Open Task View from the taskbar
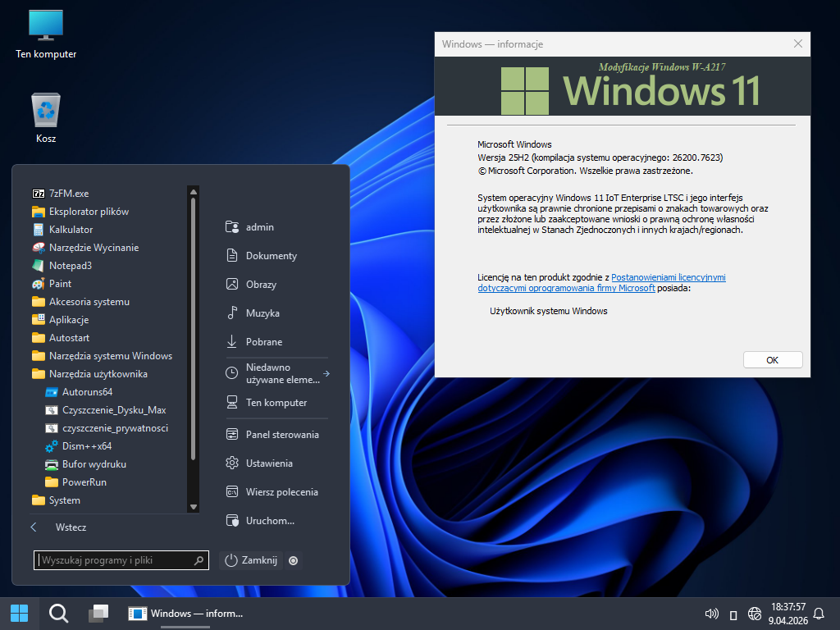The height and width of the screenshot is (630, 840). point(98,613)
